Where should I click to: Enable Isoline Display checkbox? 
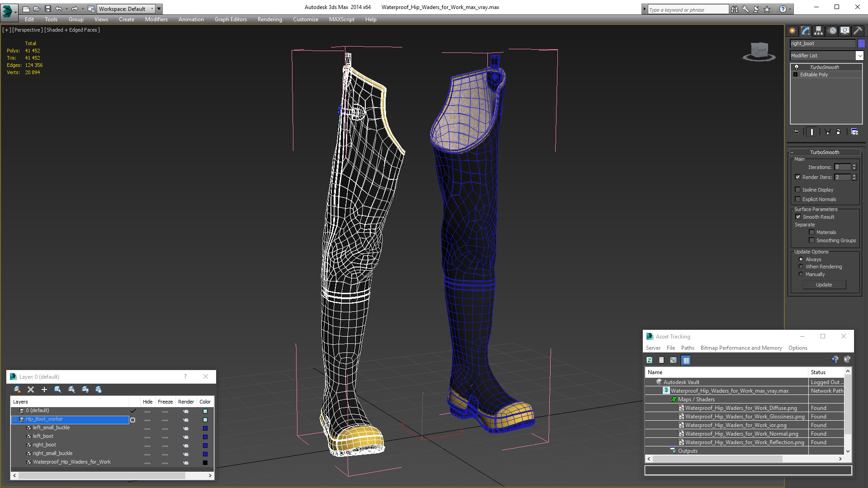point(798,190)
